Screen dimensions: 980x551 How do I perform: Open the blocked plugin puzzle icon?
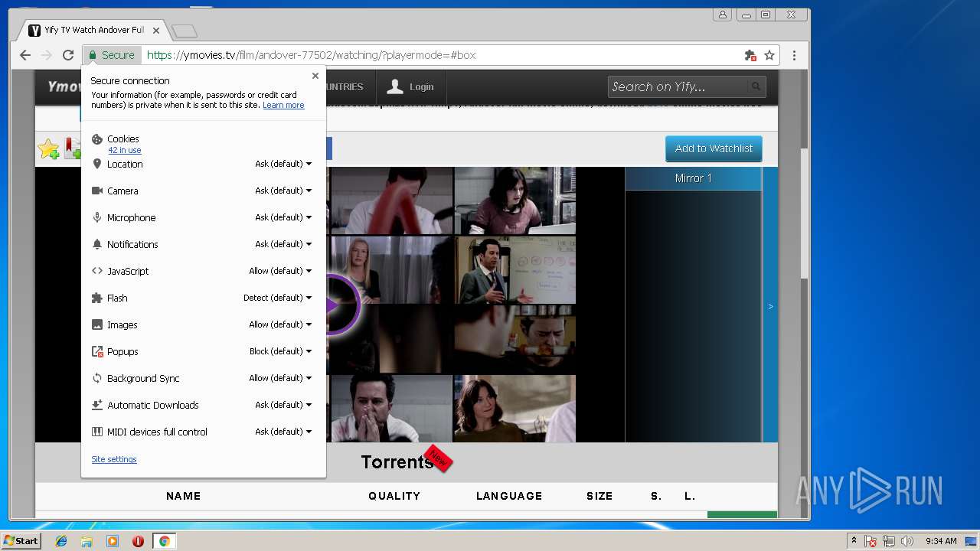pyautogui.click(x=750, y=55)
